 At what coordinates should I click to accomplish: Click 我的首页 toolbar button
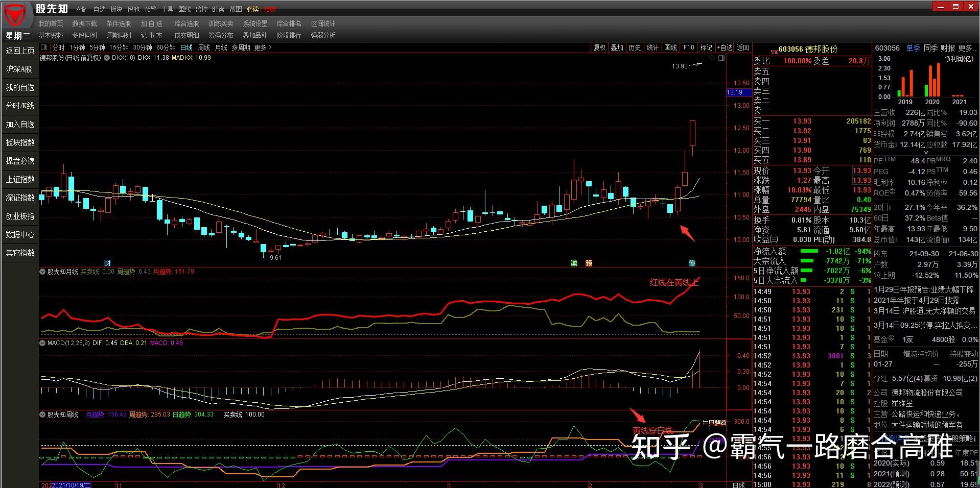tap(51, 23)
